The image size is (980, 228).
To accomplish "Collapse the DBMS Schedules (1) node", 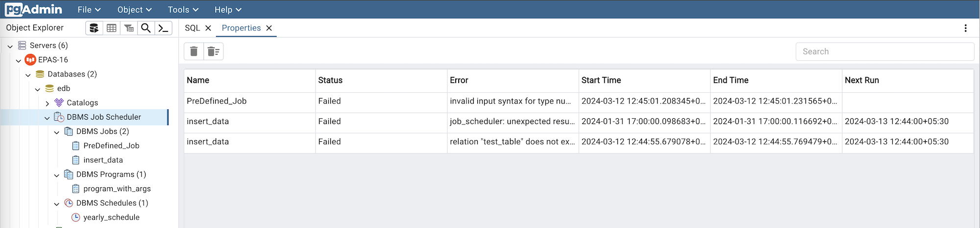I will tap(57, 203).
